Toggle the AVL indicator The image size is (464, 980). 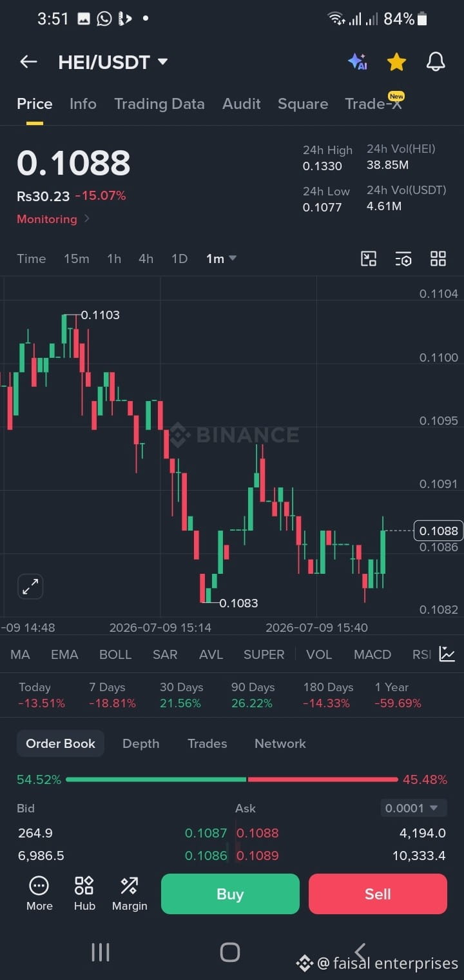pyautogui.click(x=211, y=654)
